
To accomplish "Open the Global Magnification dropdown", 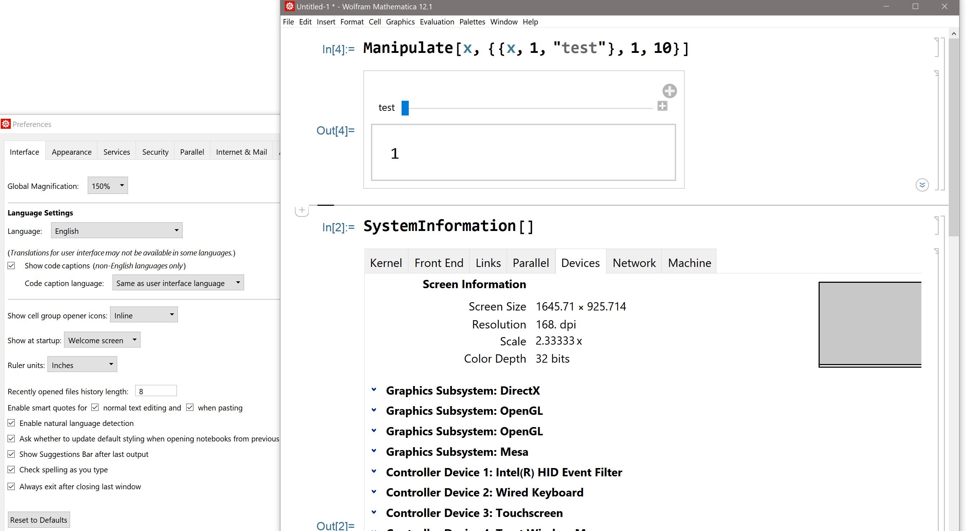I will pyautogui.click(x=107, y=186).
